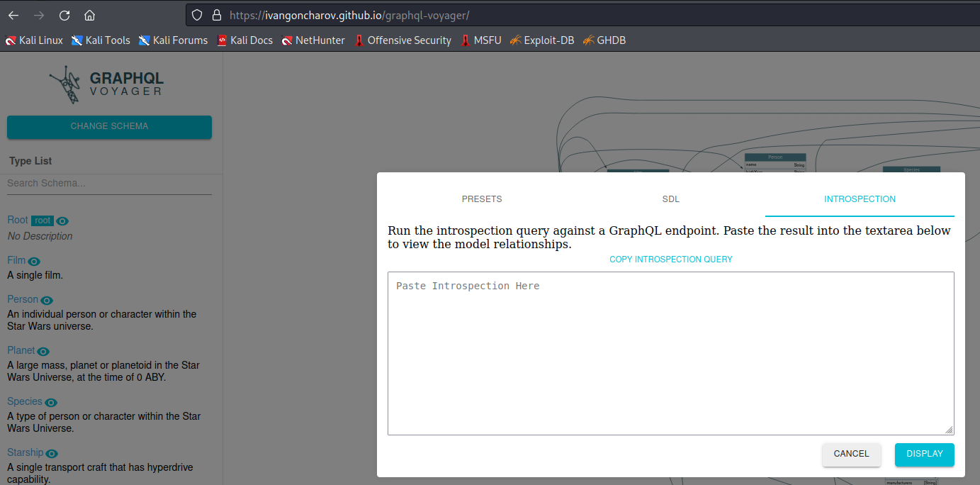
Task: Select the Introspection tab
Action: tap(860, 199)
